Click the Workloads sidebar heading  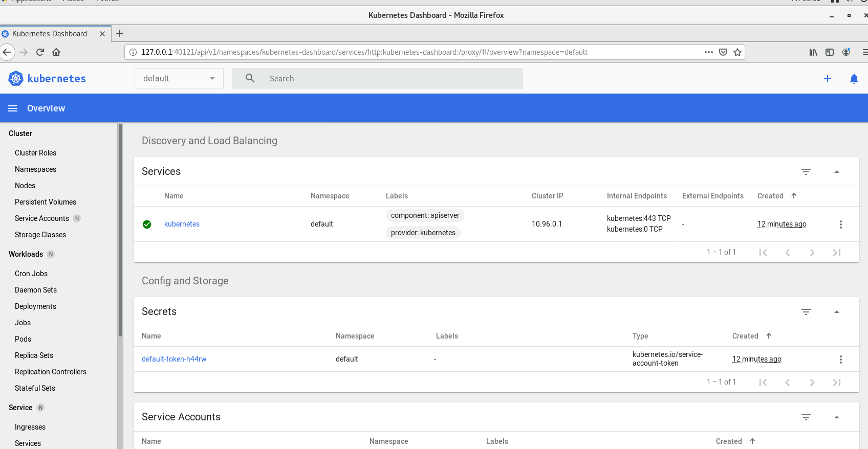[26, 254]
